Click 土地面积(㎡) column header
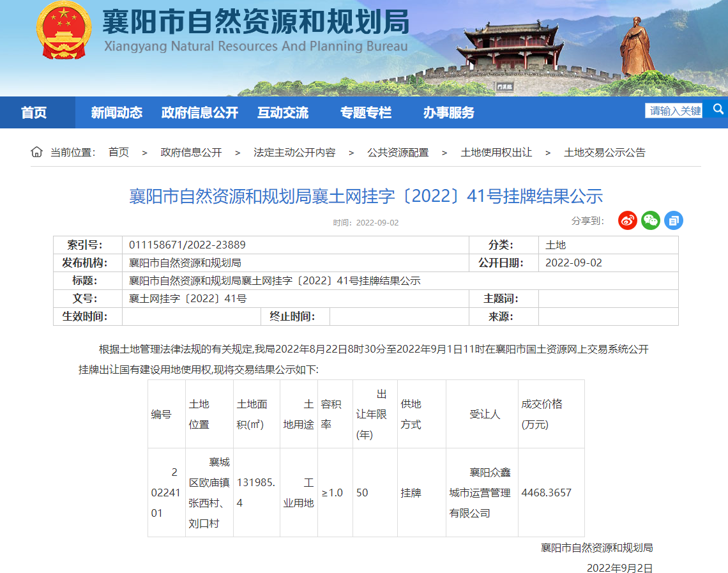 click(x=257, y=414)
